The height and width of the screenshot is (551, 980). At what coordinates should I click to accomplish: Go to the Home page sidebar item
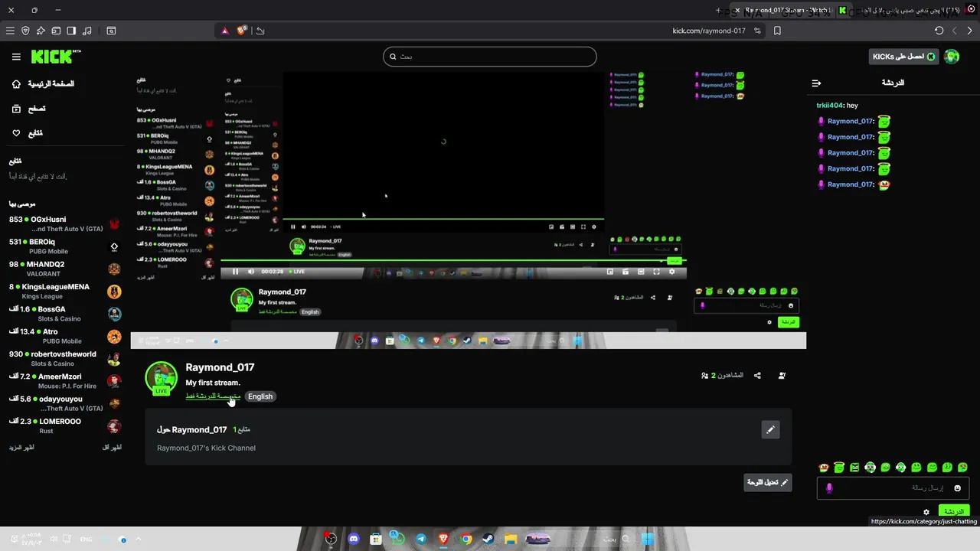pyautogui.click(x=43, y=83)
